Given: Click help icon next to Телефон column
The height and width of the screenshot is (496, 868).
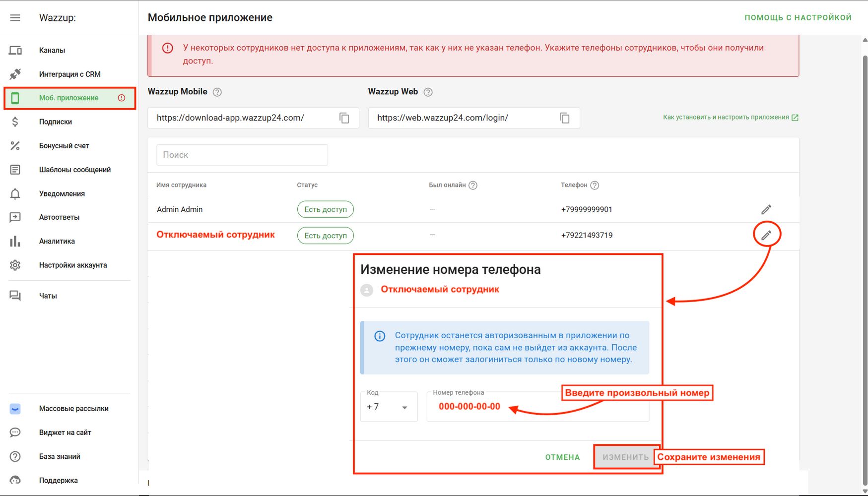Looking at the screenshot, I should click(x=595, y=185).
